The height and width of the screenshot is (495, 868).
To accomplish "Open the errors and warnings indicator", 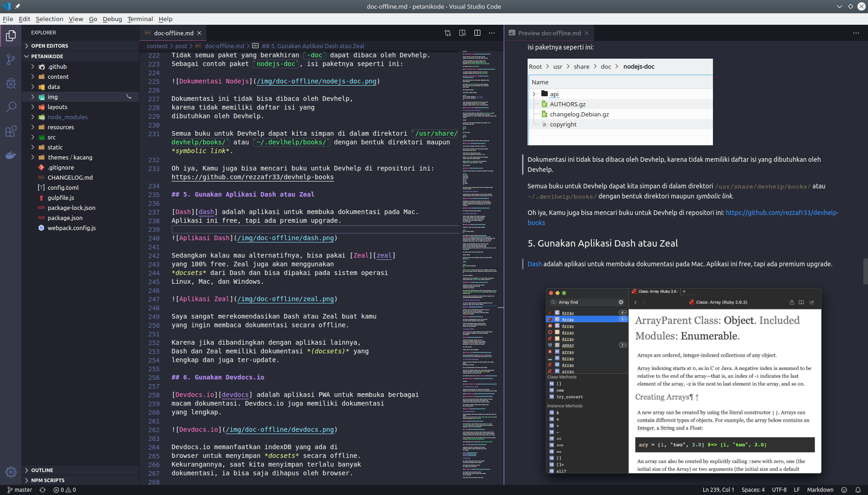I will pyautogui.click(x=62, y=489).
